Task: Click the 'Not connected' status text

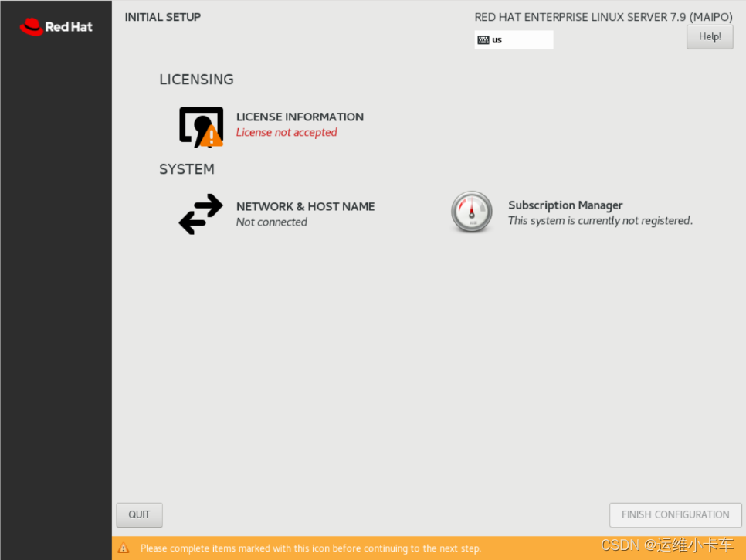Action: pyautogui.click(x=272, y=222)
